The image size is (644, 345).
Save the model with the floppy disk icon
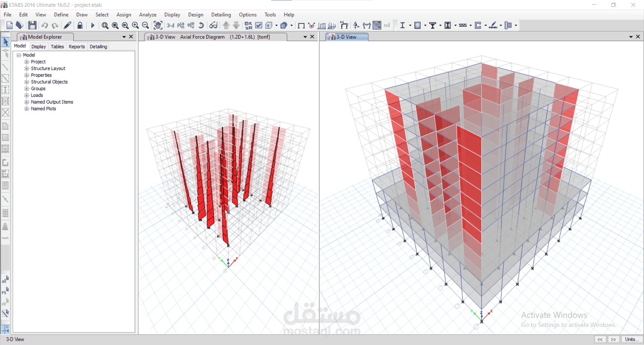tap(32, 25)
